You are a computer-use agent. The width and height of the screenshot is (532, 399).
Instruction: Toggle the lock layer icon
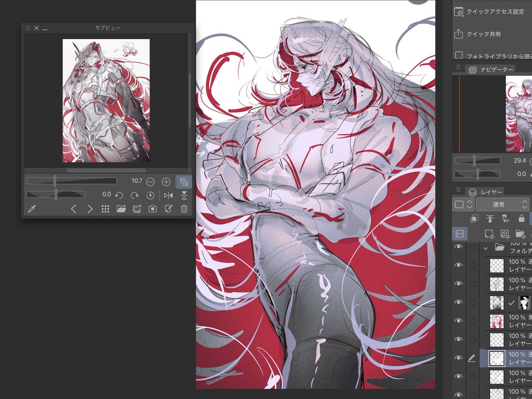(521, 219)
